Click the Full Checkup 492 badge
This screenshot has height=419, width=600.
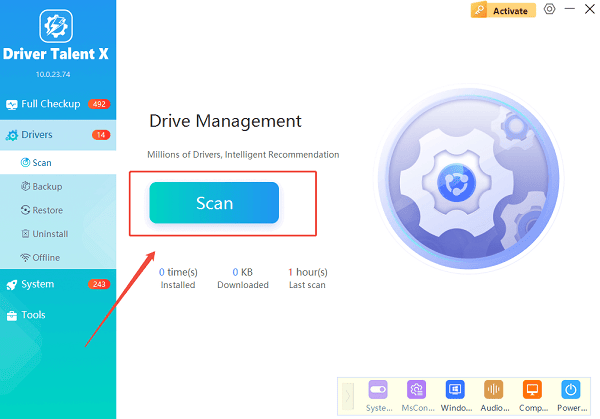(x=99, y=104)
